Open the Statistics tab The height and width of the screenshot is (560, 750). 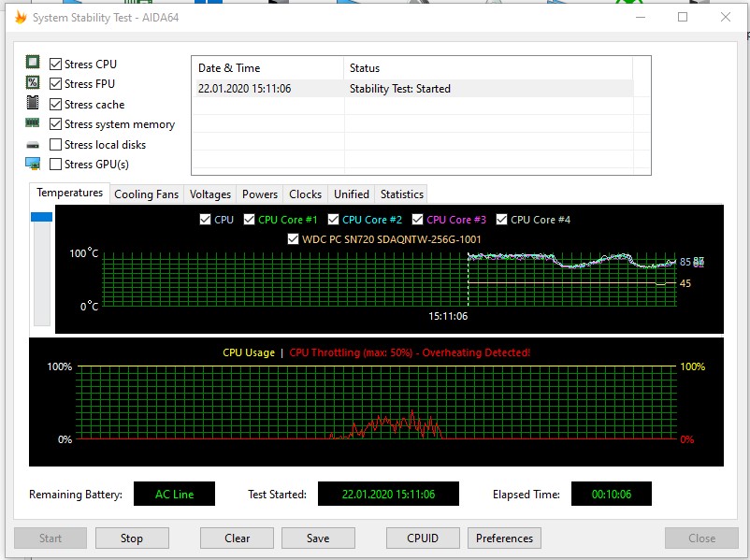[402, 194]
